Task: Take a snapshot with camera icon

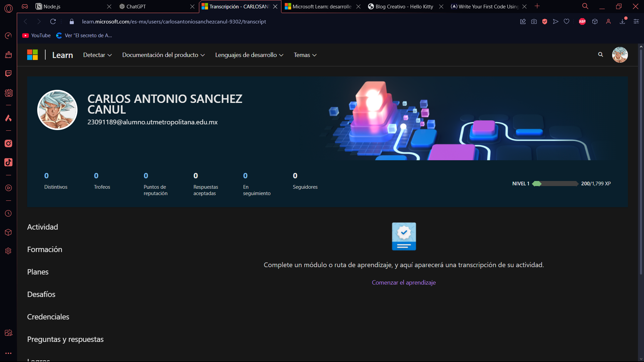Action: (x=534, y=21)
